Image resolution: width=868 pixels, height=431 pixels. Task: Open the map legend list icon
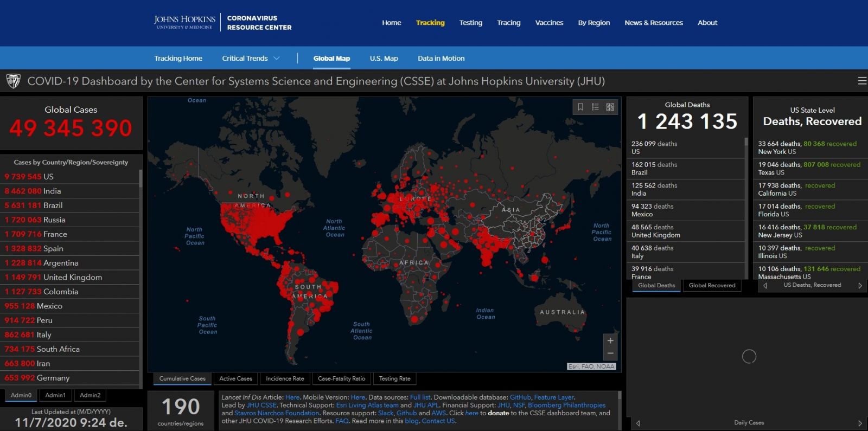(595, 107)
